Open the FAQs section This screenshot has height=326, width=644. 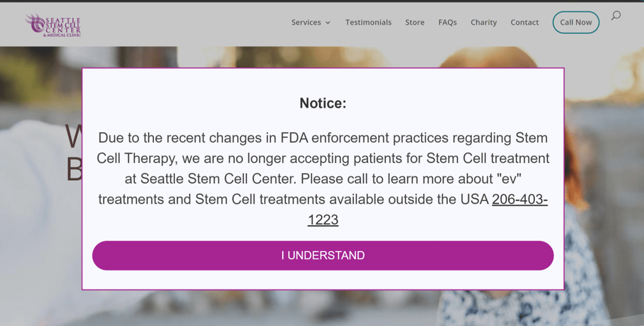click(447, 22)
